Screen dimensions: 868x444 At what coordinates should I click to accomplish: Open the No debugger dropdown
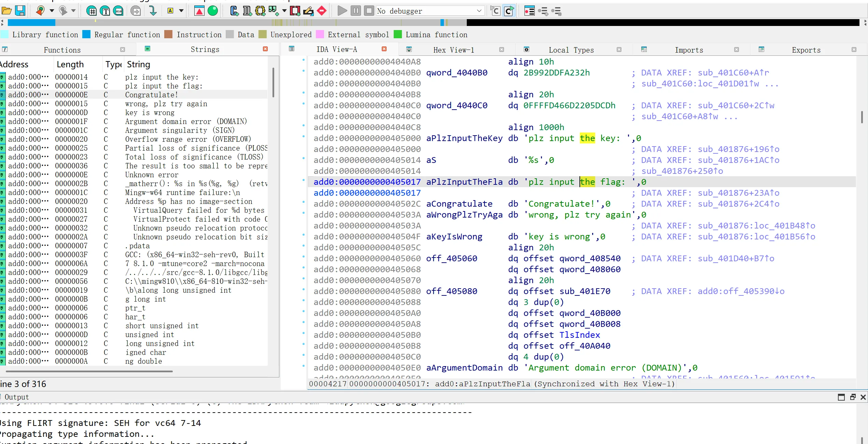(x=479, y=11)
